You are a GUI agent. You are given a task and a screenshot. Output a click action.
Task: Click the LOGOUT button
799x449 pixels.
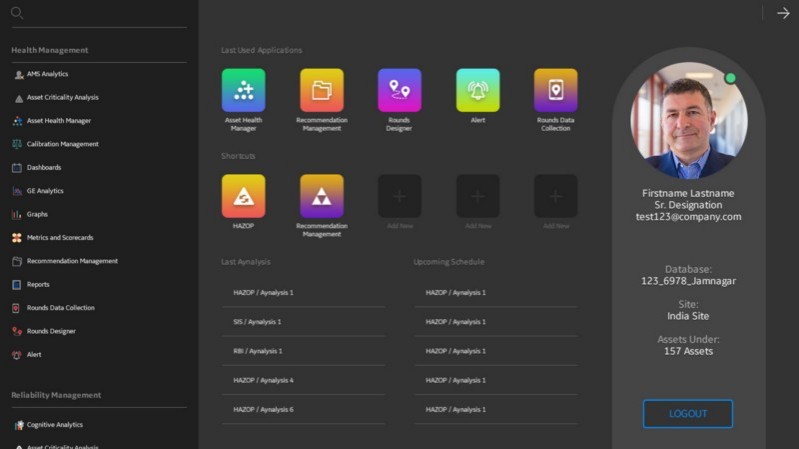coord(688,414)
